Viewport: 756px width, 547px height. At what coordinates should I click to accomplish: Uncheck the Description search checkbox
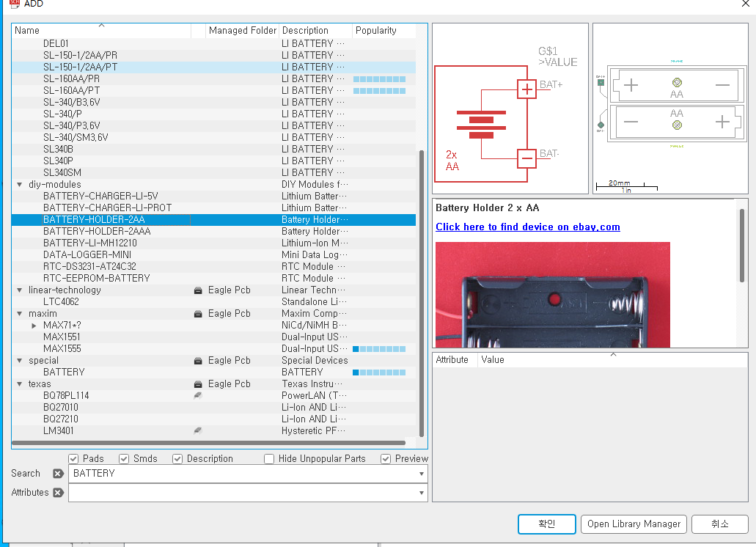pyautogui.click(x=177, y=459)
